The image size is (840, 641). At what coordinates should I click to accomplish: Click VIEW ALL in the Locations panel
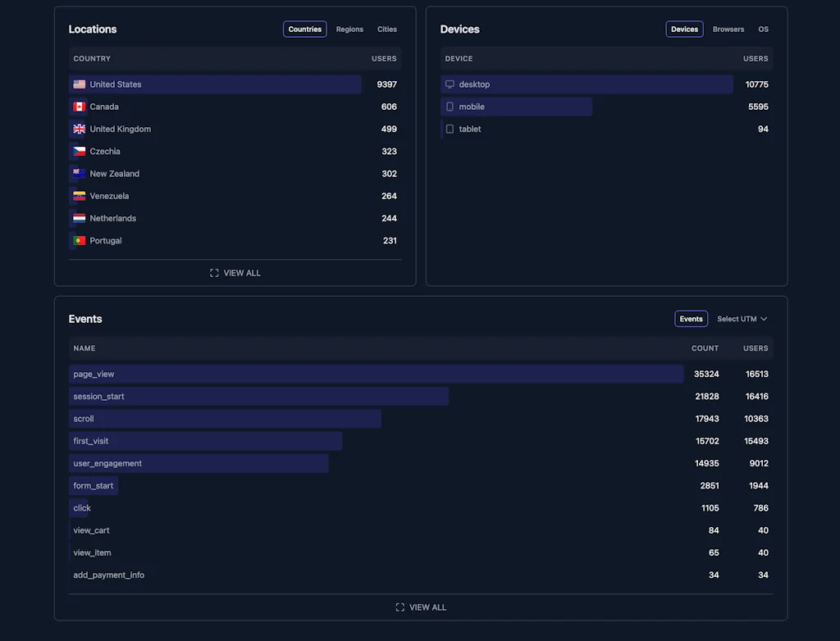pyautogui.click(x=241, y=273)
